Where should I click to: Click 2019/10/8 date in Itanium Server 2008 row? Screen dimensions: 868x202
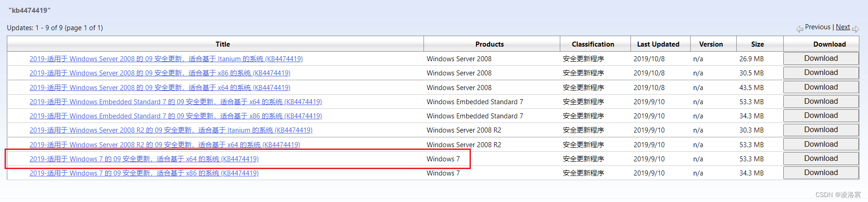649,59
